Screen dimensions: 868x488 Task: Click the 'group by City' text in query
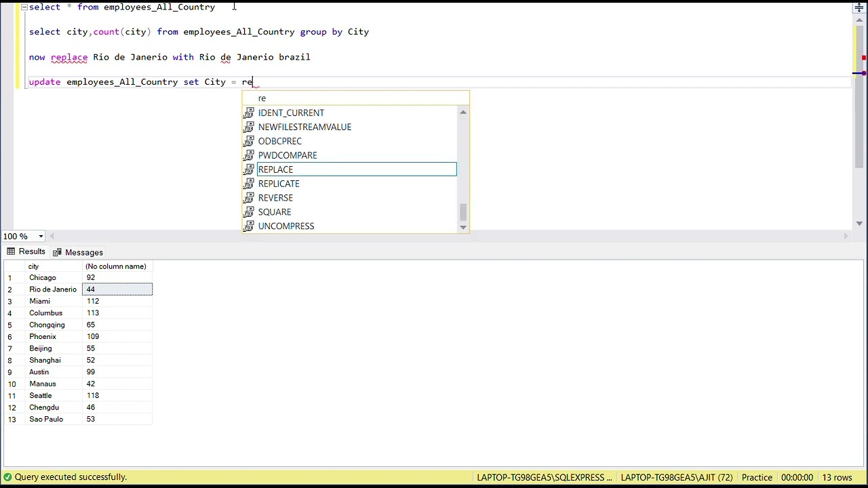click(x=335, y=32)
